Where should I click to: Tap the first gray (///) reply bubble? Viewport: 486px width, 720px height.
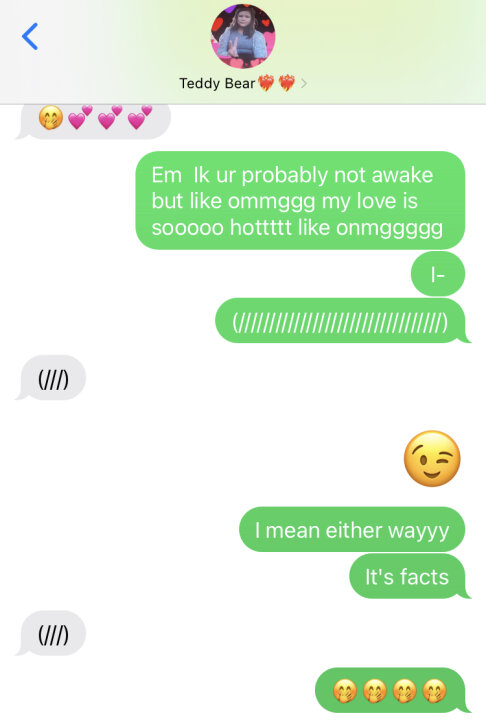pos(51,377)
